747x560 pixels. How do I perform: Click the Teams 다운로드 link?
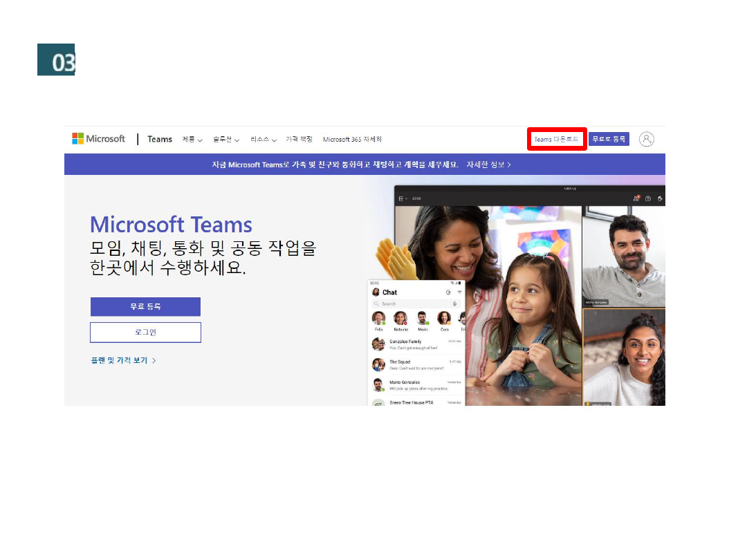pyautogui.click(x=556, y=140)
